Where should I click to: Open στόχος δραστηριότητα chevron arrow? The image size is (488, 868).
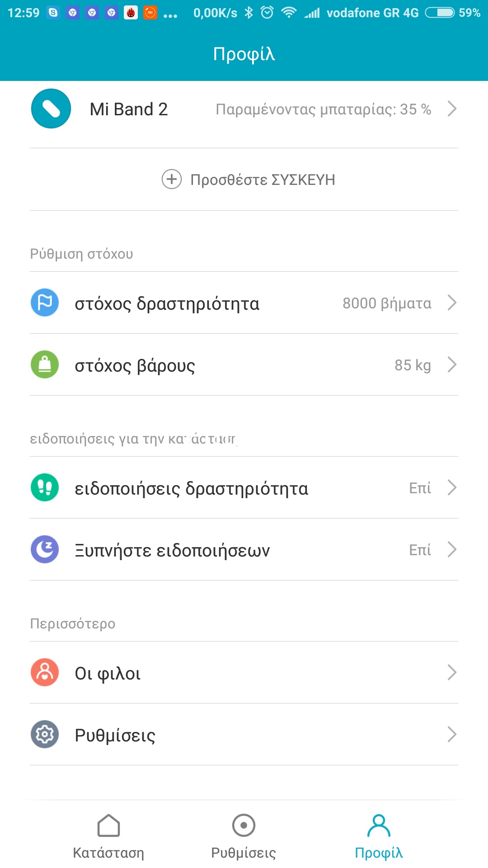[451, 302]
